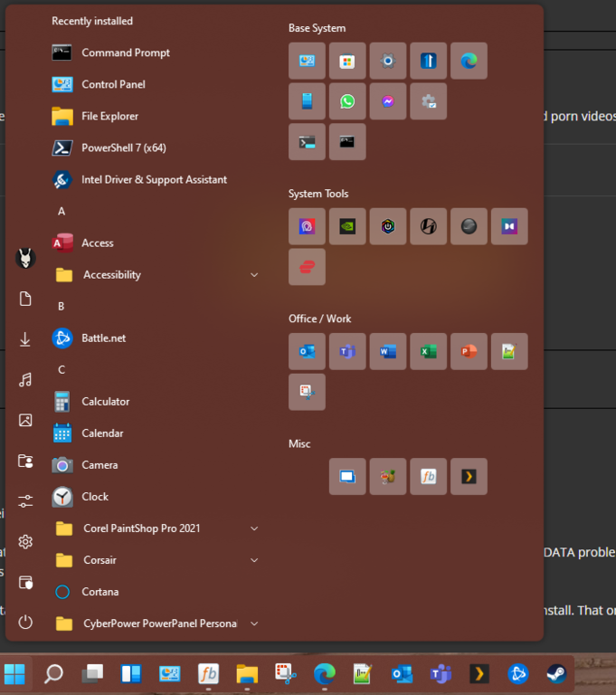Open Clock from the app list
616x695 pixels.
pos(155,497)
